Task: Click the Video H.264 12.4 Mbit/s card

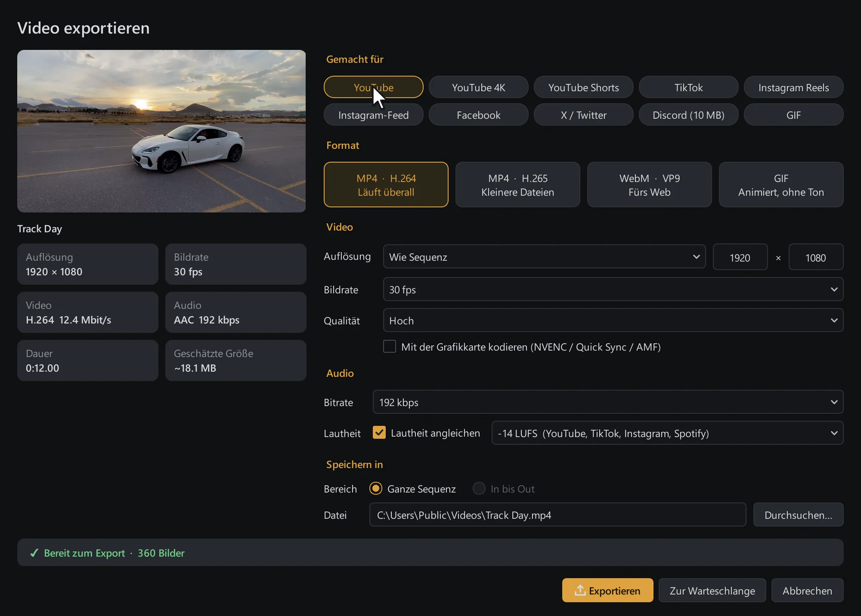Action: pos(88,312)
